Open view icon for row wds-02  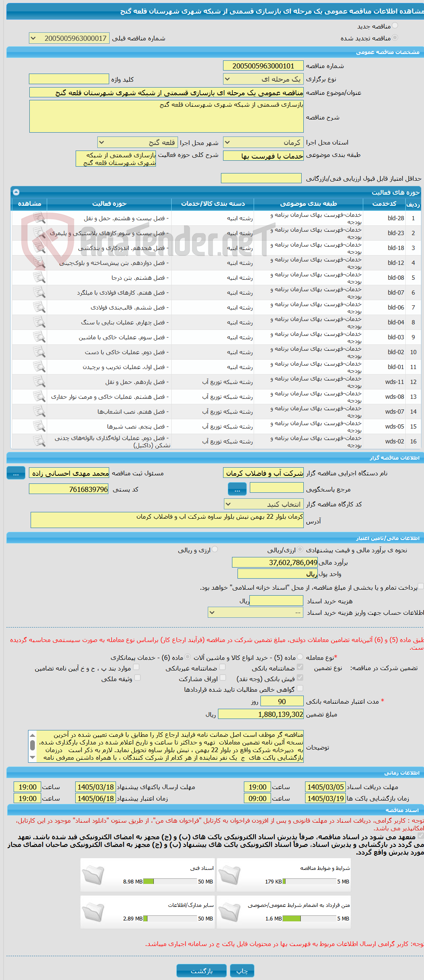click(x=39, y=441)
